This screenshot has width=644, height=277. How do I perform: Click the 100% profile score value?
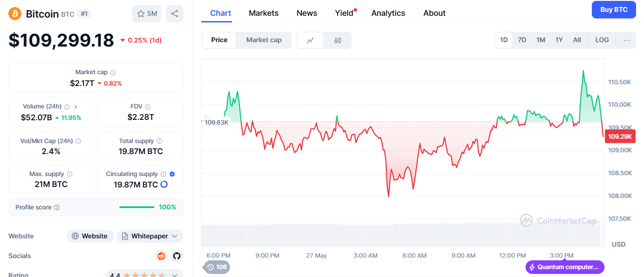click(168, 207)
